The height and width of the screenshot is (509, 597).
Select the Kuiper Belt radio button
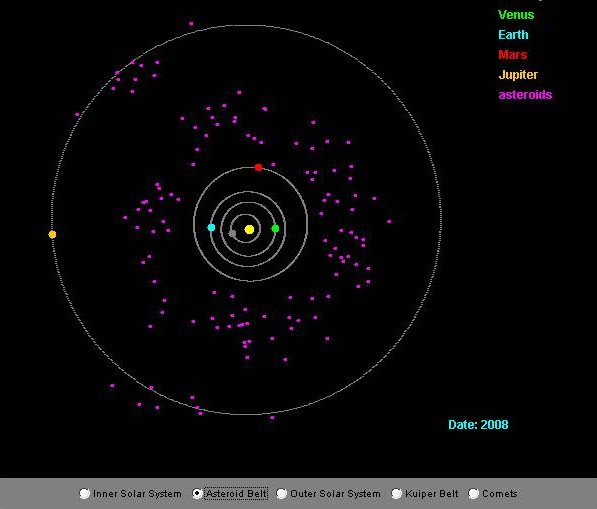pos(396,493)
